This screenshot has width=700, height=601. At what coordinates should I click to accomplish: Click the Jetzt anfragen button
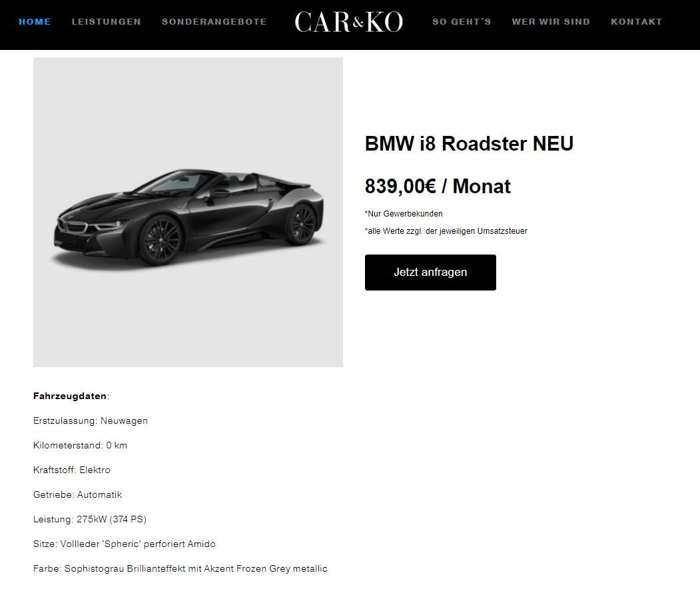click(430, 273)
